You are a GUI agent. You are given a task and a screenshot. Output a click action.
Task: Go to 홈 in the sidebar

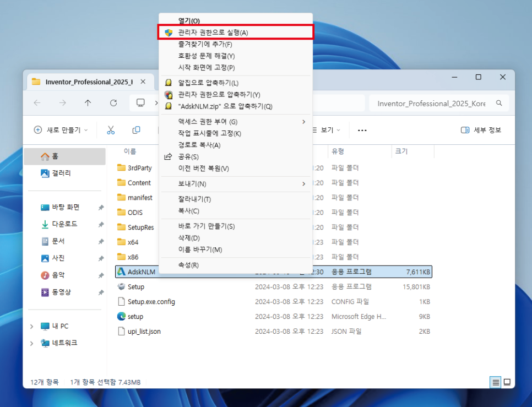(x=65, y=156)
